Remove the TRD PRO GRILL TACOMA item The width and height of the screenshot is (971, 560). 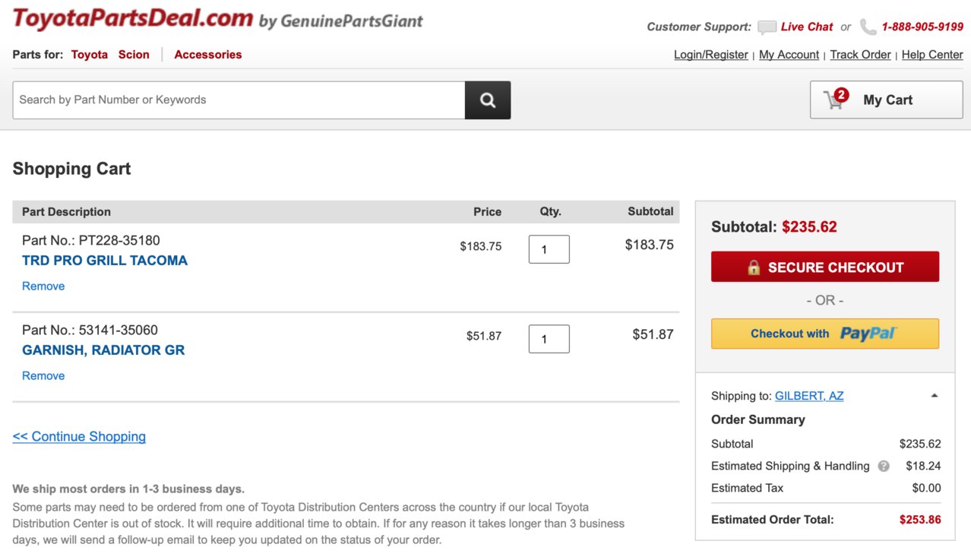point(43,286)
